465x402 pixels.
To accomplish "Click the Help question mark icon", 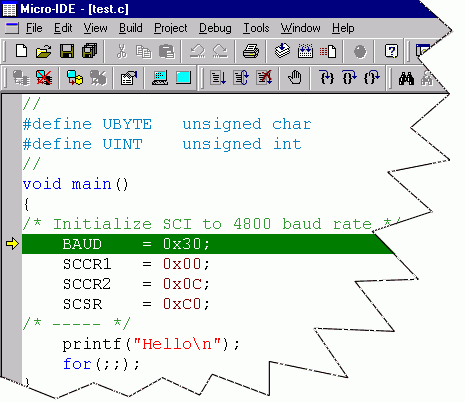I will coord(391,51).
